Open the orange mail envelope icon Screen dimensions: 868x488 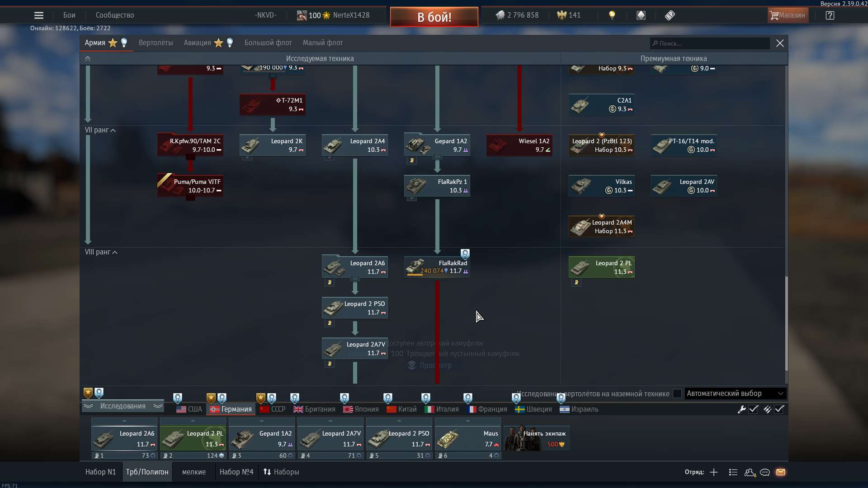781,472
